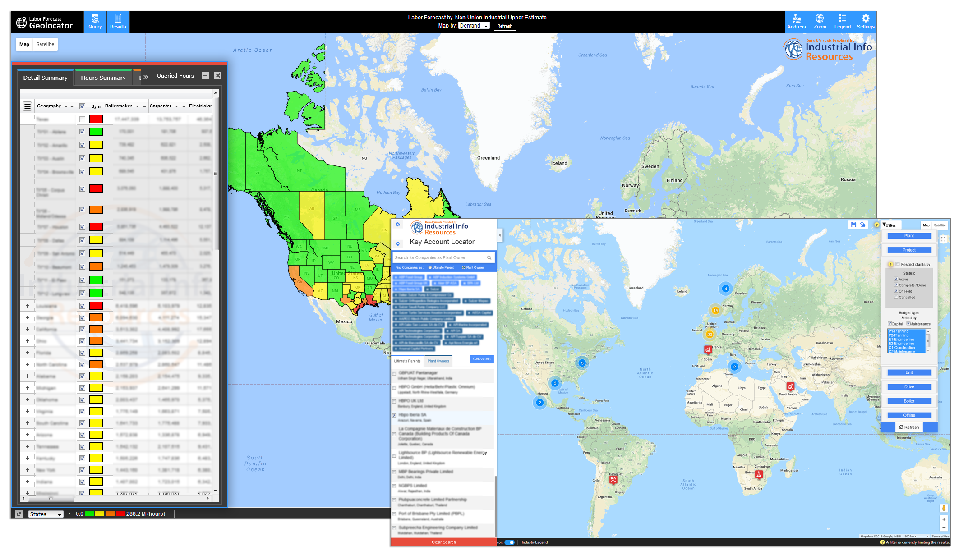Click the Clear Search button

(443, 542)
